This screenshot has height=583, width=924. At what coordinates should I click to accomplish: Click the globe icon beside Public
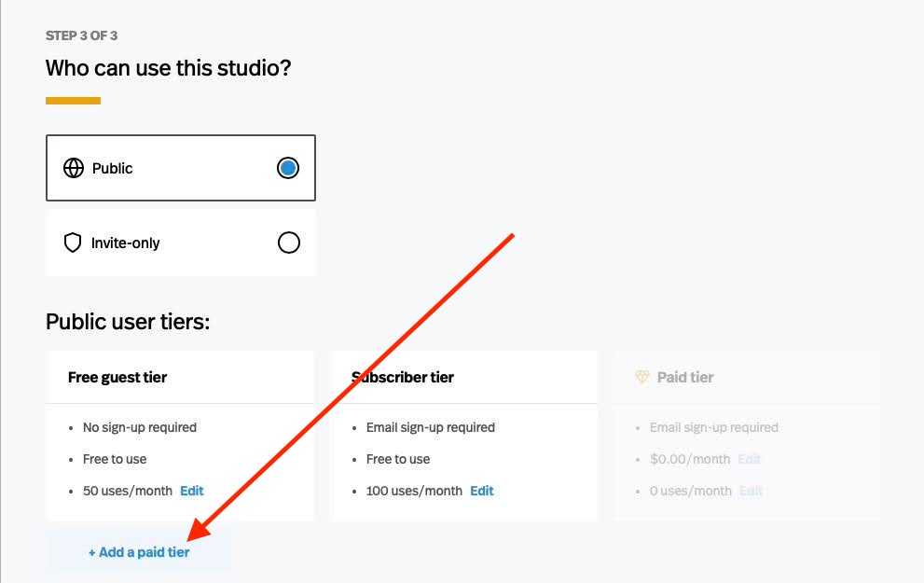click(x=73, y=169)
